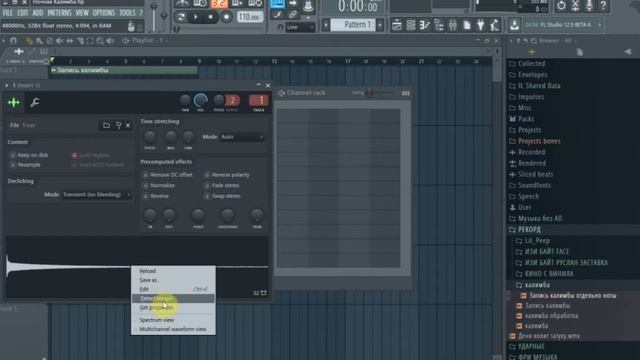Select the Запись калимбы clip in playlist

pos(124,71)
